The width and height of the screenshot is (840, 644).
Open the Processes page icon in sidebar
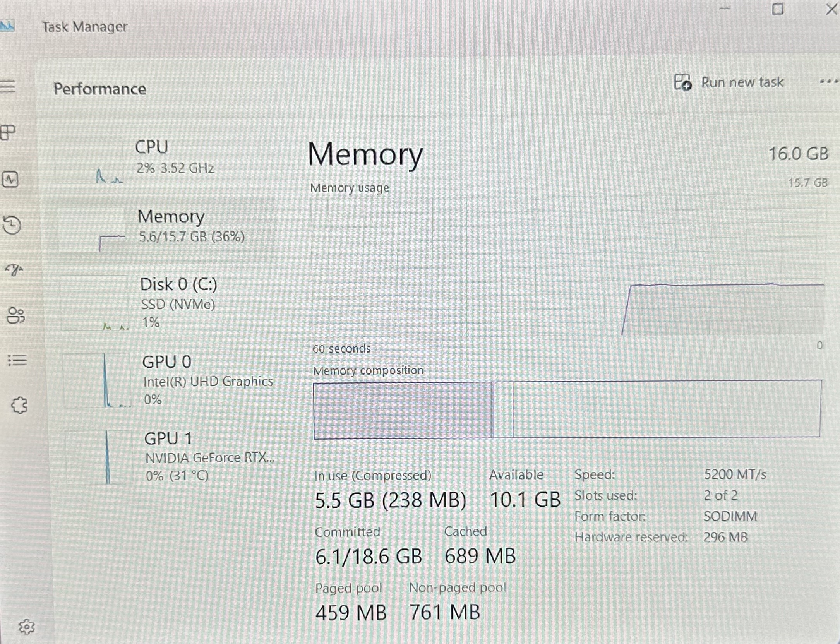pyautogui.click(x=8, y=133)
